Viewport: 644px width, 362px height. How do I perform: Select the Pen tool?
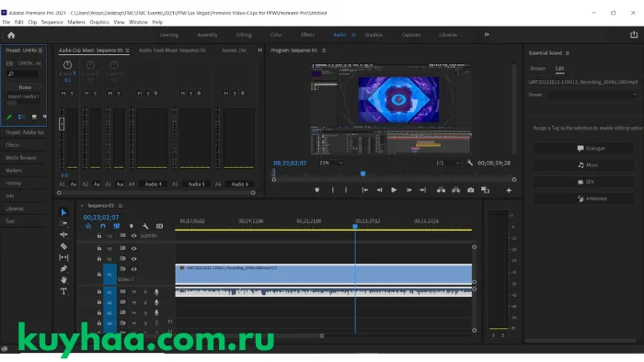[x=63, y=269]
